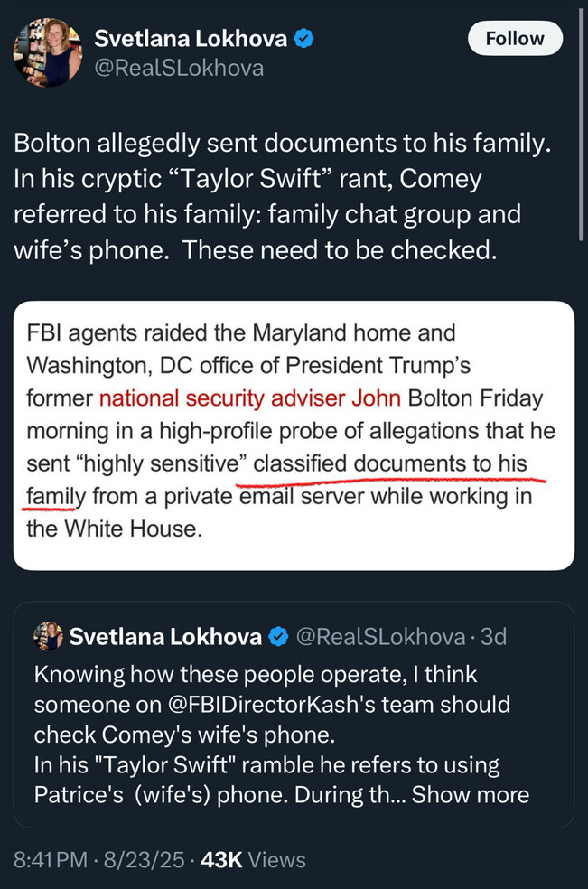The width and height of the screenshot is (588, 889).
Task: Click the 3d timestamp on quoted tweet
Action: pos(494,637)
